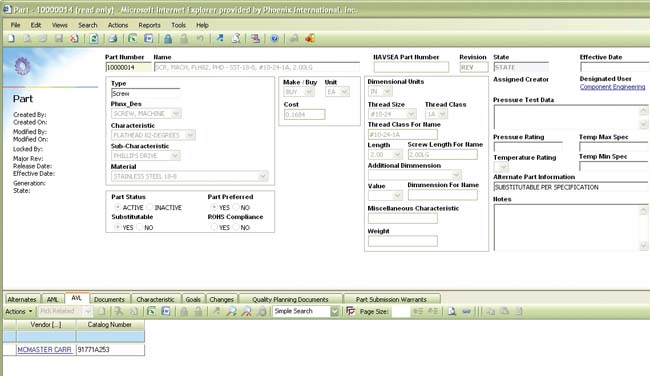Set ROHS Compliance to NO
This screenshot has height=376, width=650.
click(236, 227)
